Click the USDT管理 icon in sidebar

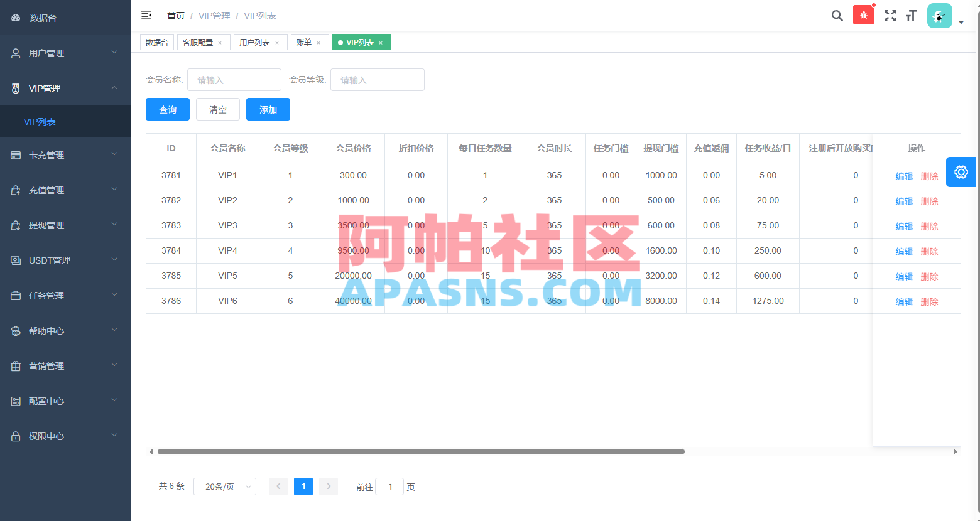click(x=16, y=260)
